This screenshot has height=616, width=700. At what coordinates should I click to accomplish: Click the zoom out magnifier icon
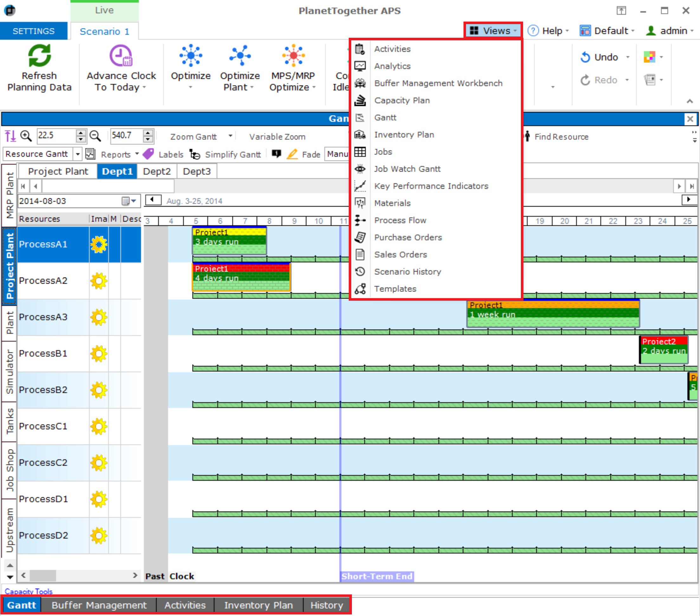[95, 136]
